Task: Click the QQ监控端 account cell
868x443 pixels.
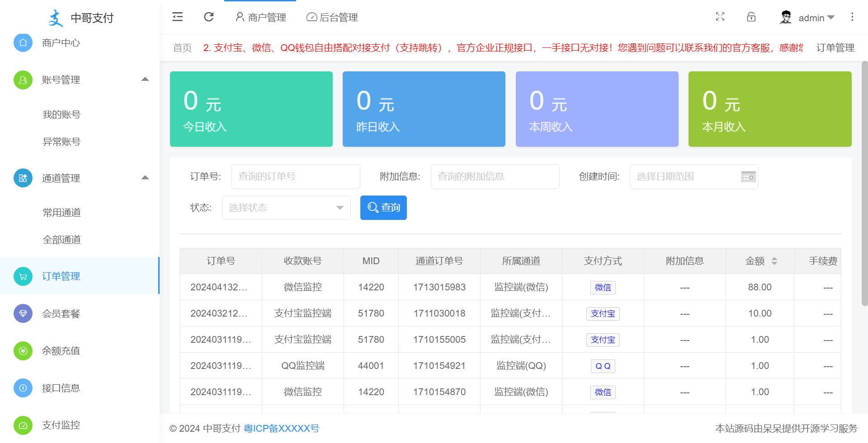Action: tap(303, 366)
